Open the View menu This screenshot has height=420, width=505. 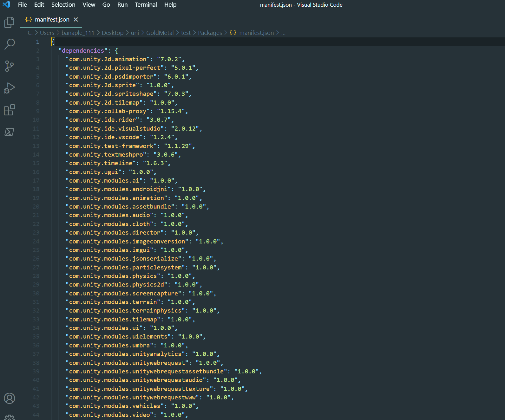(89, 5)
